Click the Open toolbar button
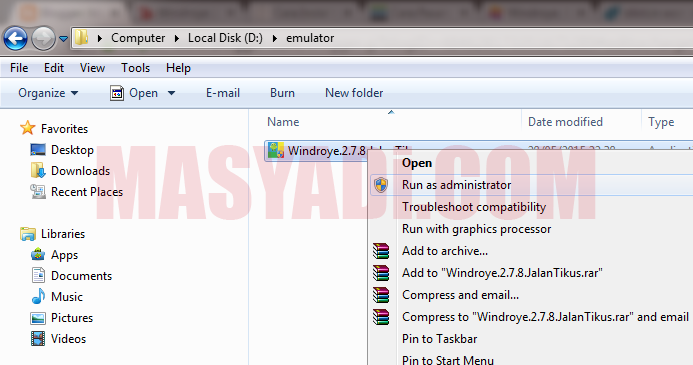Screen dimensions: 693x365 [x=134, y=93]
